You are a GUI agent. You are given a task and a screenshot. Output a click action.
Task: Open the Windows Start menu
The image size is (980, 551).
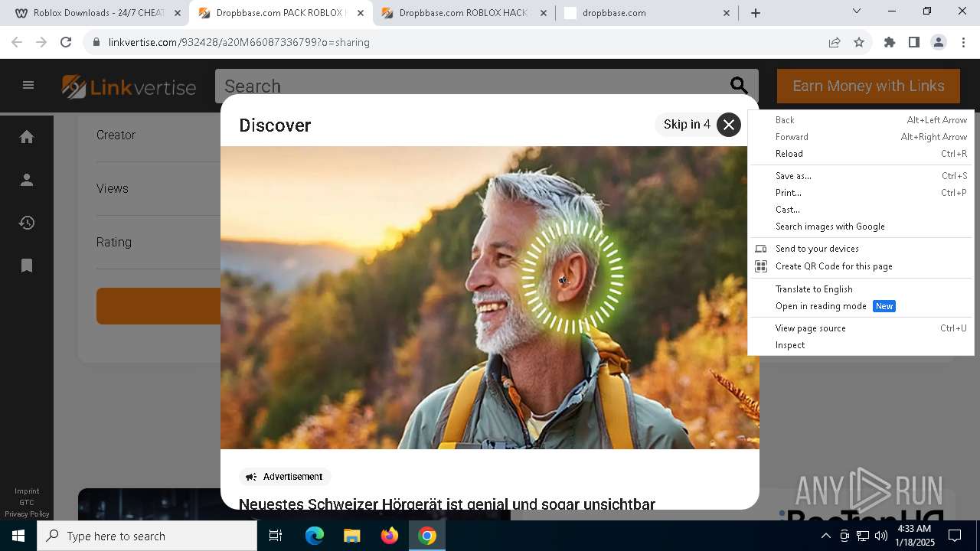pos(18,536)
